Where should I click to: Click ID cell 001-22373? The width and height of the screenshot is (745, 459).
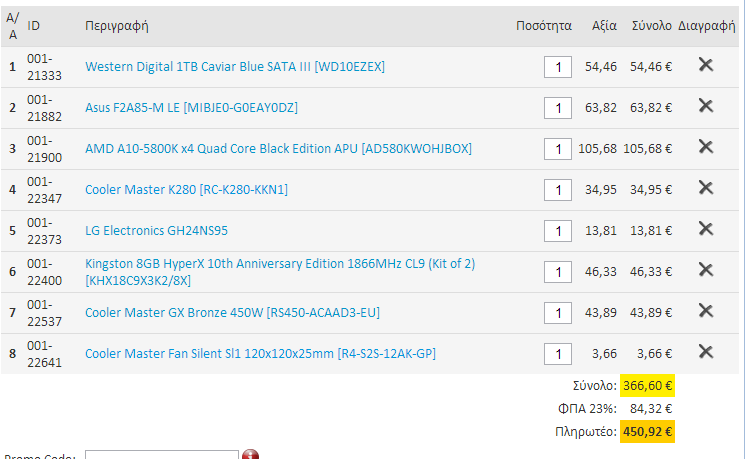tap(44, 231)
